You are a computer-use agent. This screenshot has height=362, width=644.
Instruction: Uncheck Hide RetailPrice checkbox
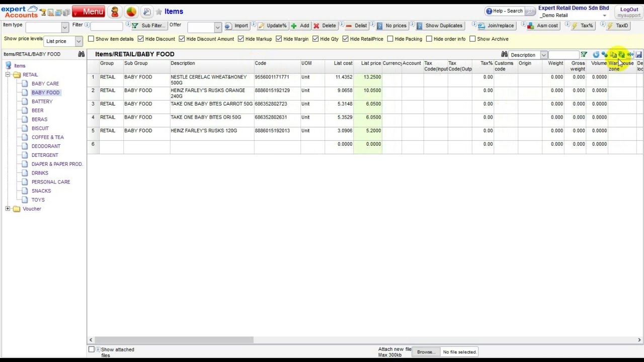pyautogui.click(x=346, y=39)
